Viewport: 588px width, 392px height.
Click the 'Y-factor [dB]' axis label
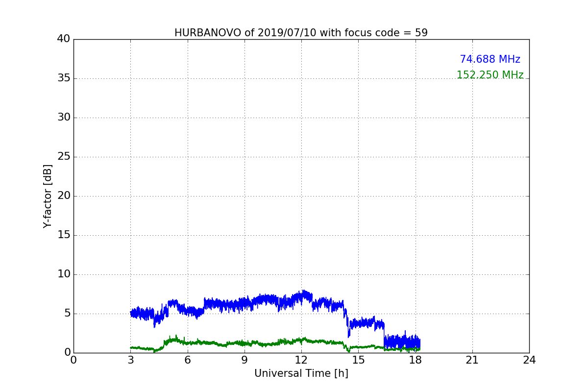pyautogui.click(x=48, y=196)
